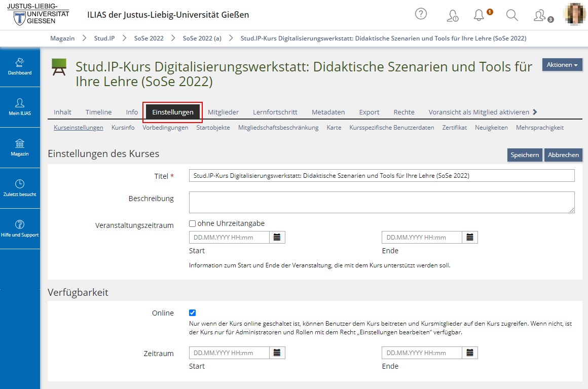Expand the Aktionen dropdown
This screenshot has width=588, height=389.
click(562, 65)
